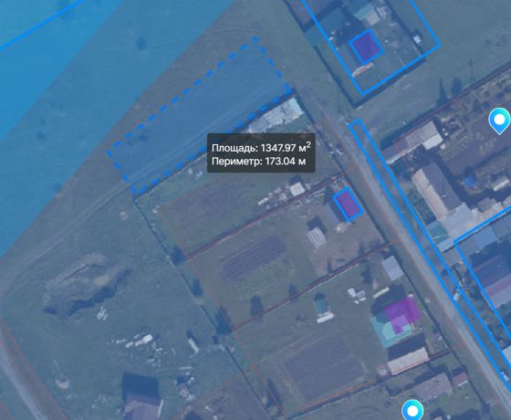This screenshot has height=420, width=511.
Task: Click the white greenhouse below the purple footprint
Action: 317,237
